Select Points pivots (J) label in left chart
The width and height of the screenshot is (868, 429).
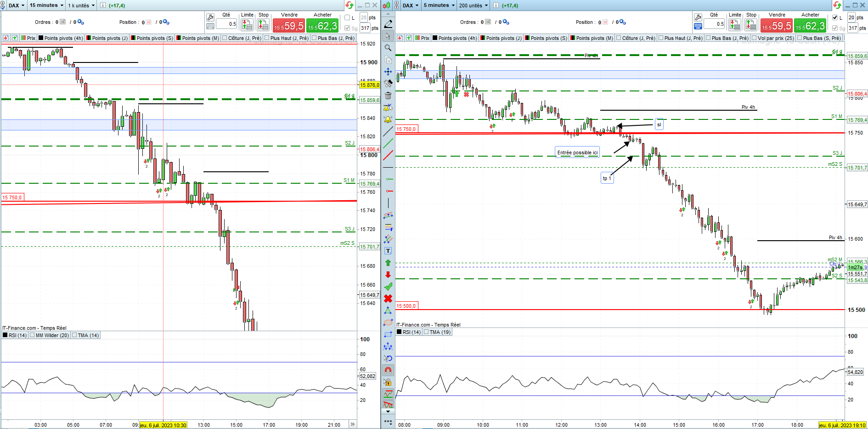(110, 38)
